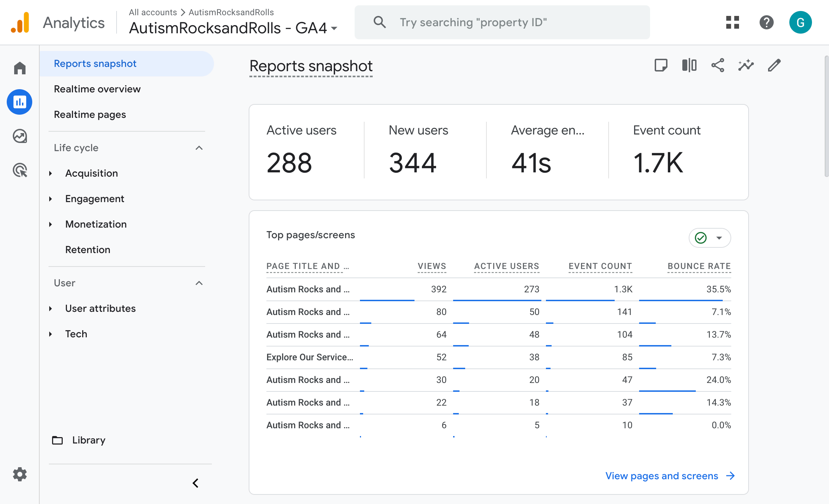Click the Google apps grid icon
The height and width of the screenshot is (504, 829).
pos(733,22)
